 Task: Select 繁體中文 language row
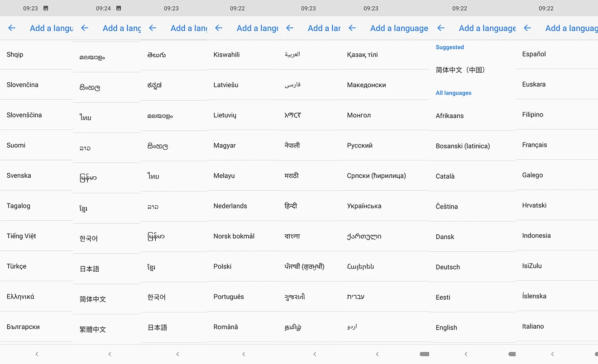click(107, 329)
